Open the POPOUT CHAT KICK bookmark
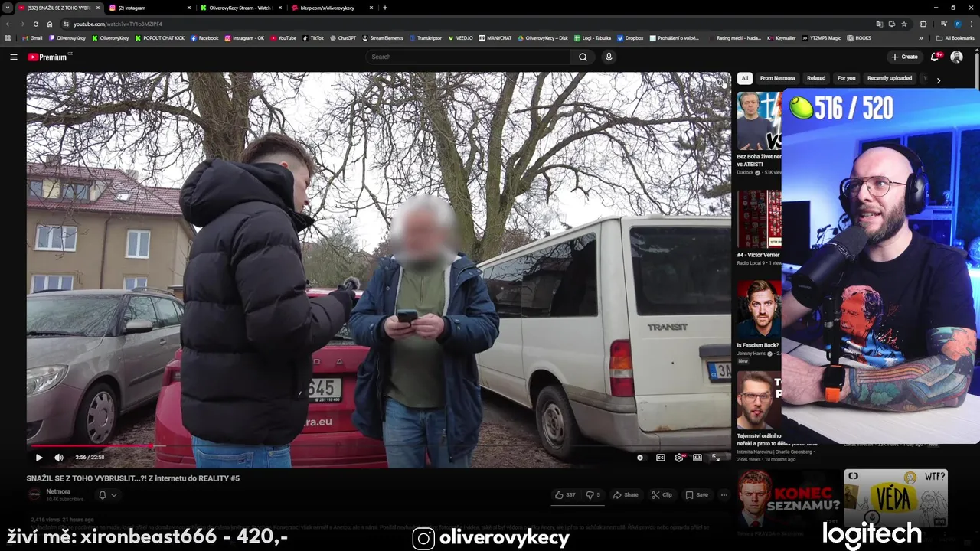980x551 pixels. tap(161, 37)
